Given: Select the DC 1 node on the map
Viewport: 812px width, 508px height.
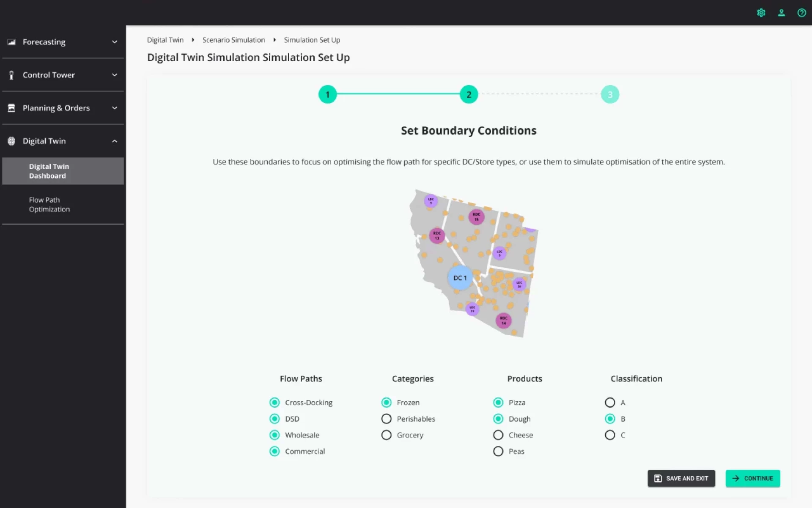Looking at the screenshot, I should click(460, 278).
